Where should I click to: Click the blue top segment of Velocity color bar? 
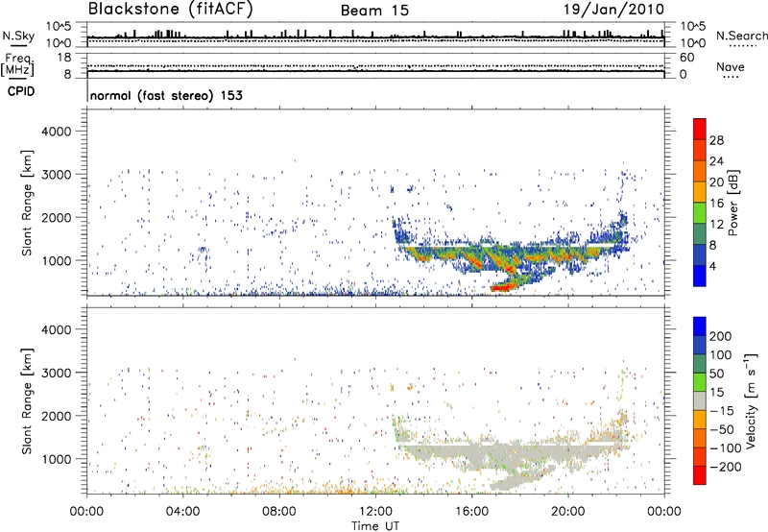[x=700, y=326]
